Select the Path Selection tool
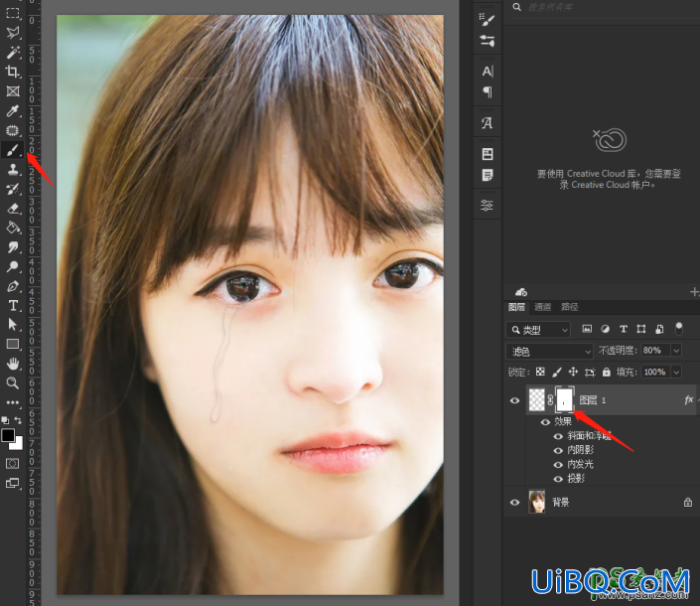Viewport: 700px width, 606px height. pyautogui.click(x=13, y=325)
